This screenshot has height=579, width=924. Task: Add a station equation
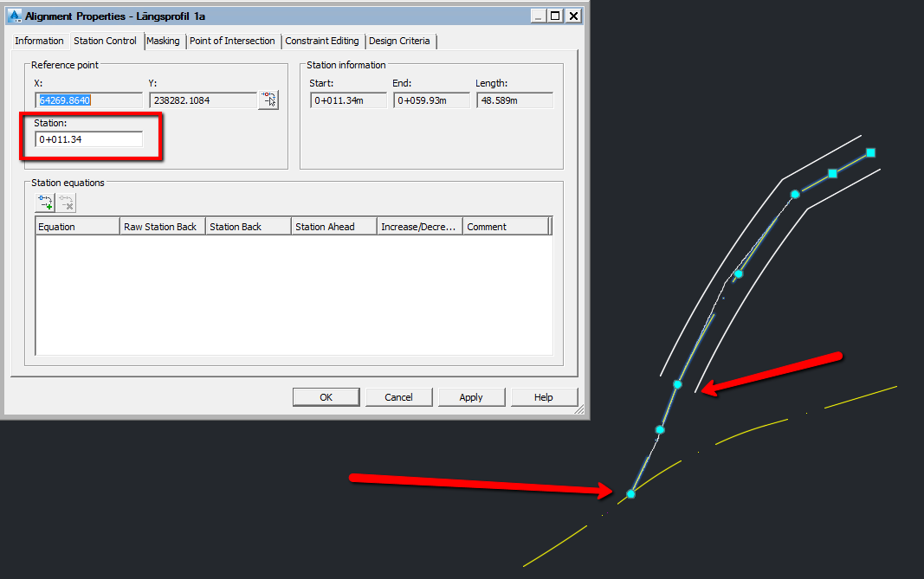coord(45,203)
